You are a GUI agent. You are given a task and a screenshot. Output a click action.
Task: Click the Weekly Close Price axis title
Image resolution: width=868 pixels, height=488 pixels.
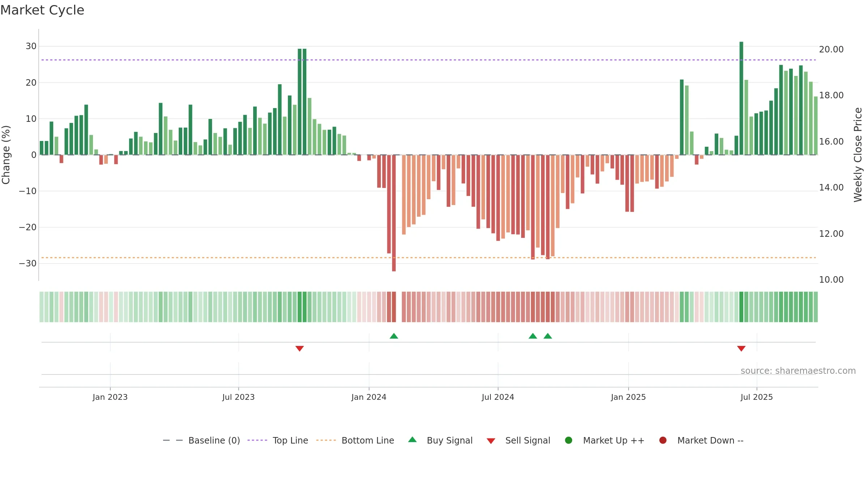[858, 155]
